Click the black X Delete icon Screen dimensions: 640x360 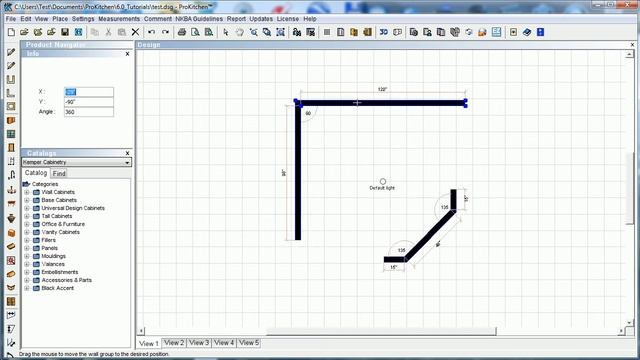136,32
